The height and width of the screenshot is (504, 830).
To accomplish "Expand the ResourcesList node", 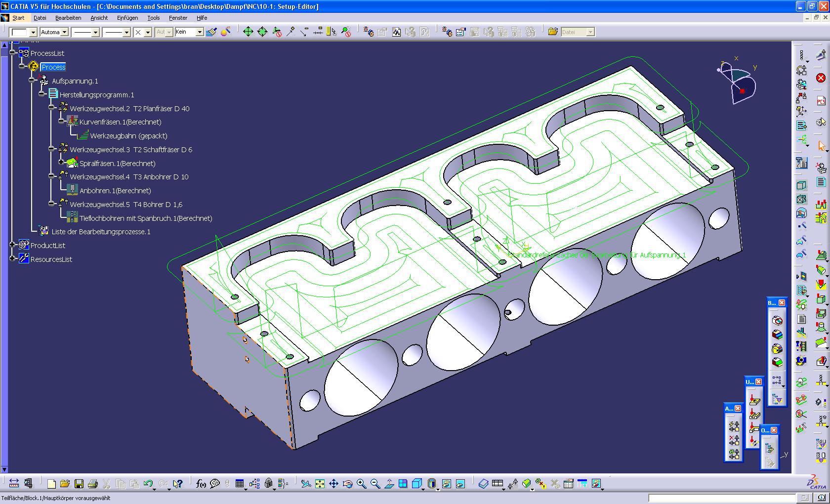I will click(x=12, y=258).
